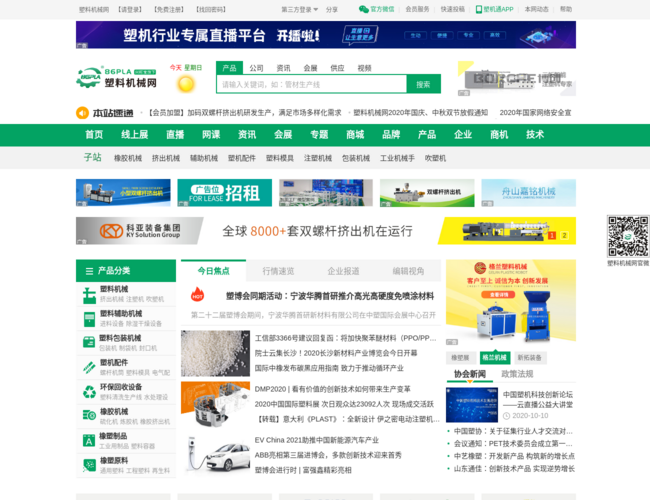Click the 搜索 search button

tap(423, 84)
